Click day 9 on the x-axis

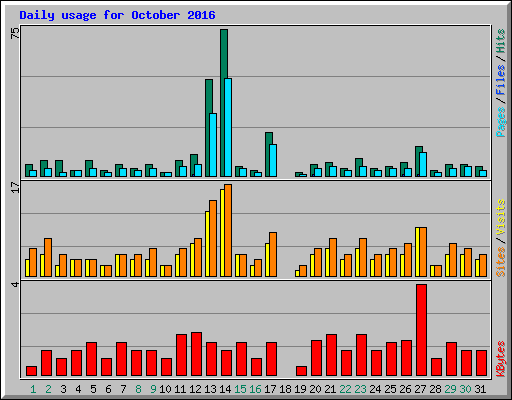pyautogui.click(x=153, y=389)
